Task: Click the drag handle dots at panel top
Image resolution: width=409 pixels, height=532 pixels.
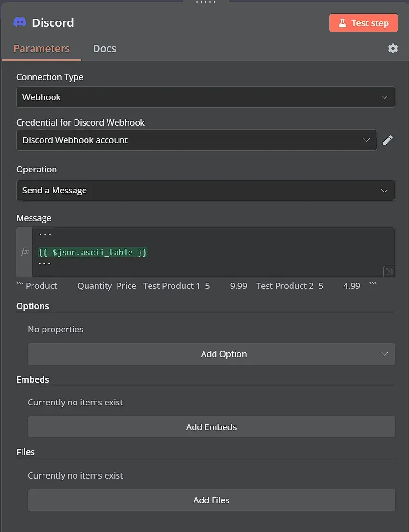Action: [205, 2]
